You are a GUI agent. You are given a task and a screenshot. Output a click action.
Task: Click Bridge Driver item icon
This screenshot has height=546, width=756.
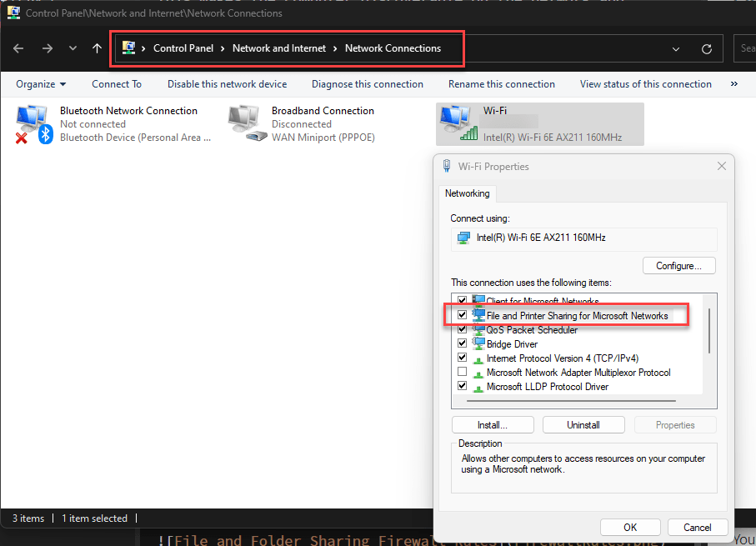(x=478, y=343)
